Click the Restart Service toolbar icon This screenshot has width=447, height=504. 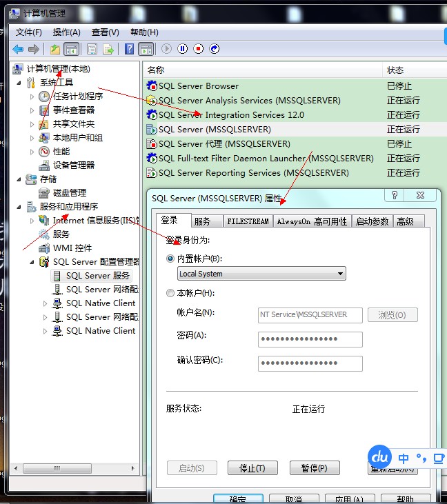[214, 49]
